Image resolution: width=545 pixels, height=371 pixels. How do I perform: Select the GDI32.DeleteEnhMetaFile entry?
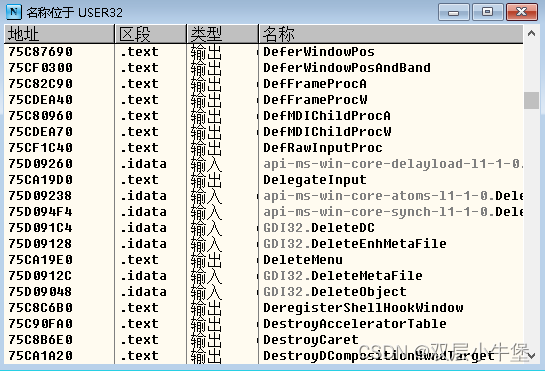355,244
